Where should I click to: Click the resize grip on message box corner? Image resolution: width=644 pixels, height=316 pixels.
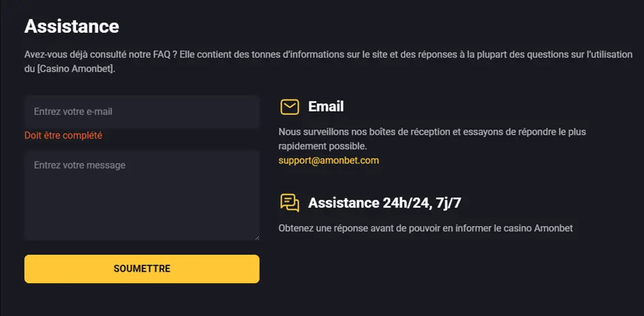(x=256, y=237)
